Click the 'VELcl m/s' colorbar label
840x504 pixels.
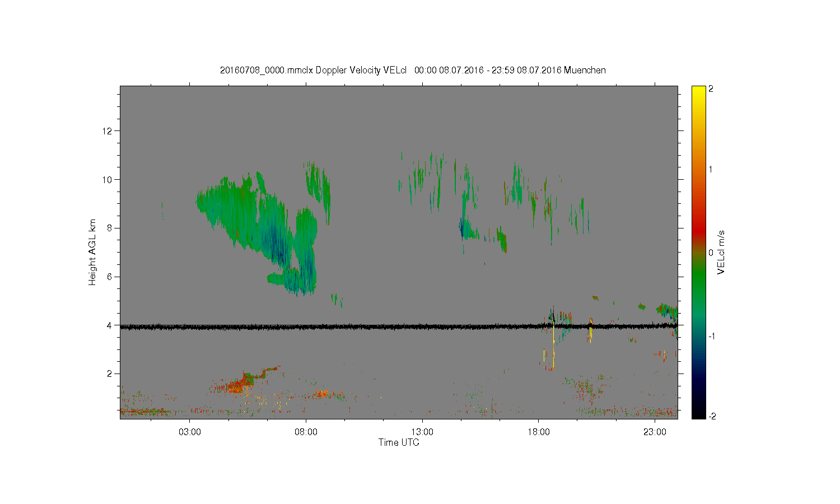(721, 252)
